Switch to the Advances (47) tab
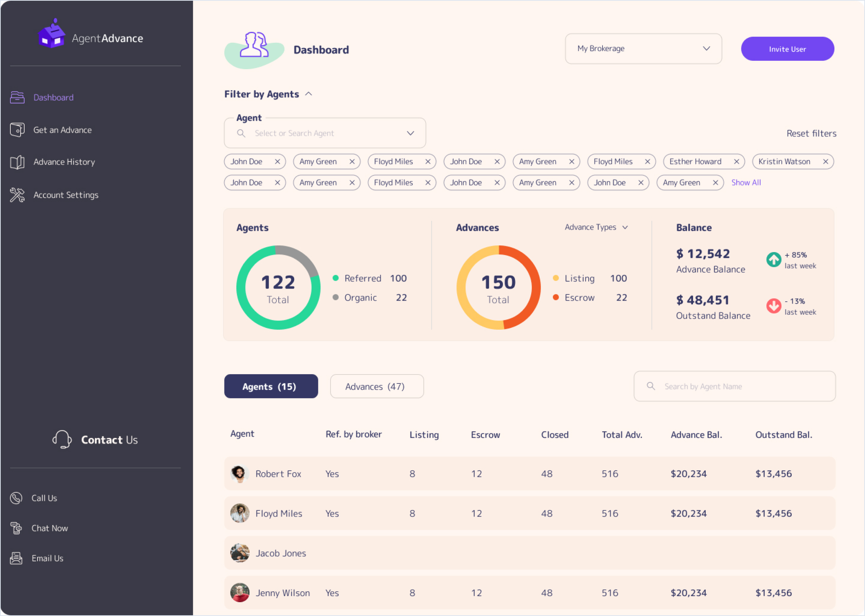This screenshot has height=616, width=865. coord(377,386)
